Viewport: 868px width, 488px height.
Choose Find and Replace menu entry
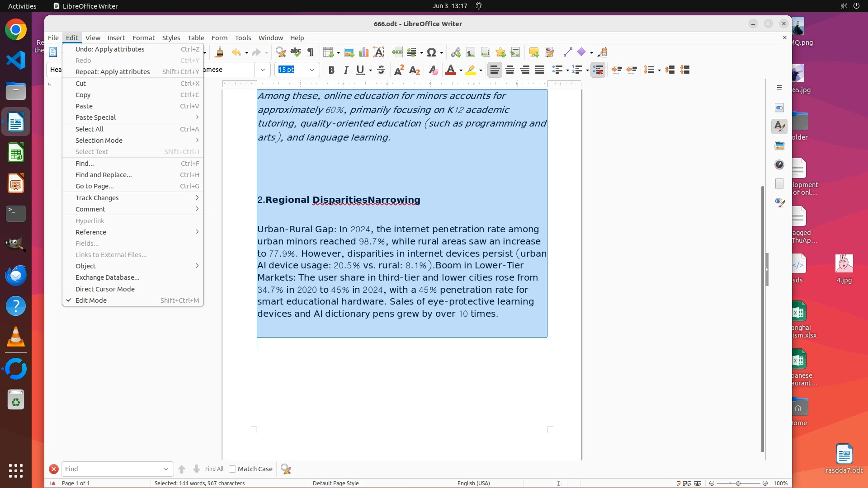[104, 175]
